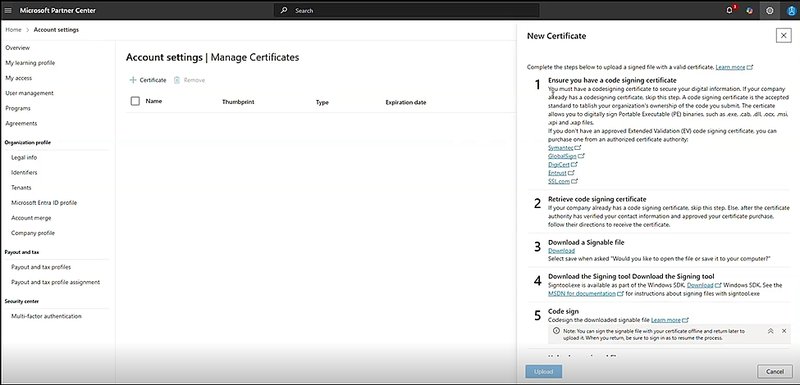
Task: Sort by Expiration date column header
Action: click(x=406, y=102)
